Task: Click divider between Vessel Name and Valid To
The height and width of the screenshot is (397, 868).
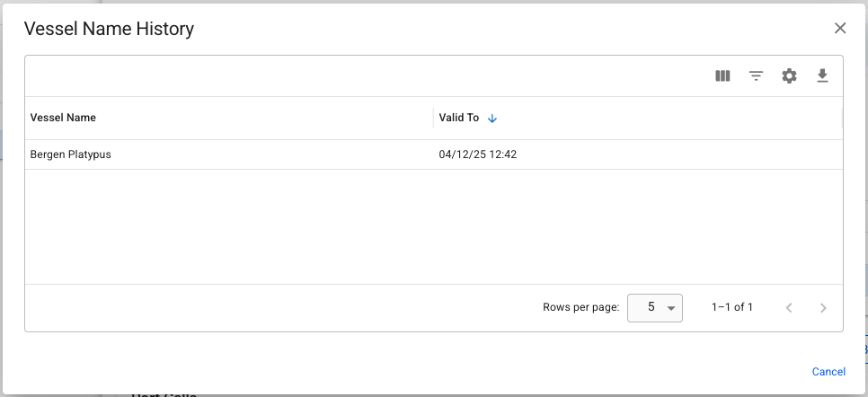Action: pyautogui.click(x=433, y=118)
